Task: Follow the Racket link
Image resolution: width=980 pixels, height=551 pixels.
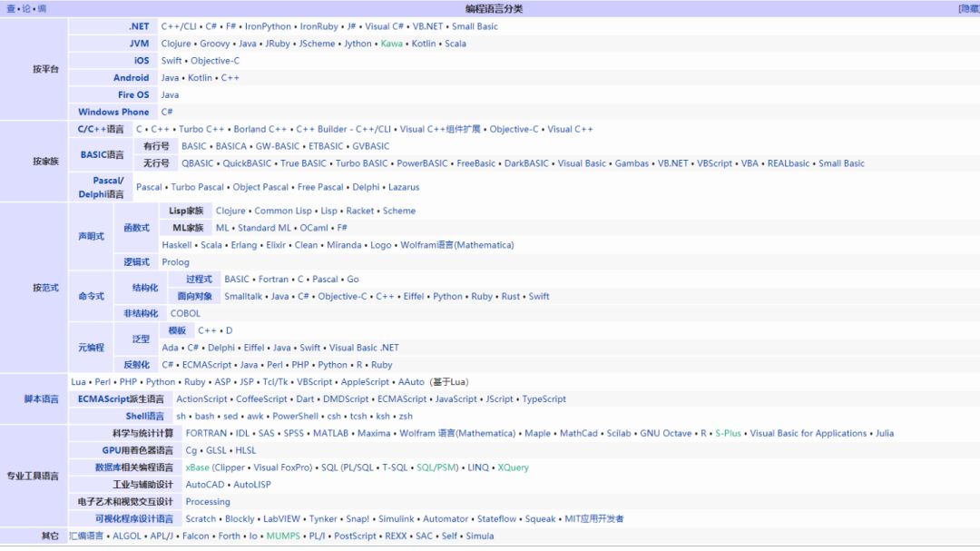Action: click(x=360, y=211)
